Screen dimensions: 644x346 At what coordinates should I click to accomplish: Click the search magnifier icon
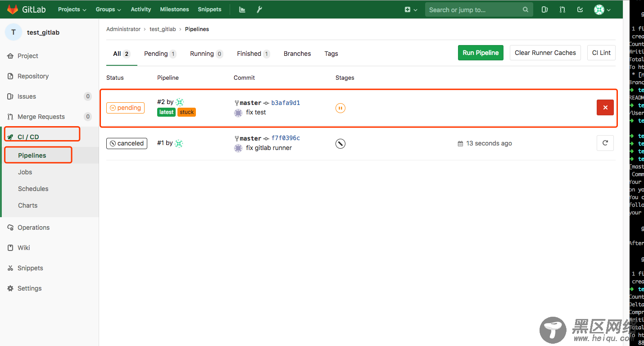525,9
